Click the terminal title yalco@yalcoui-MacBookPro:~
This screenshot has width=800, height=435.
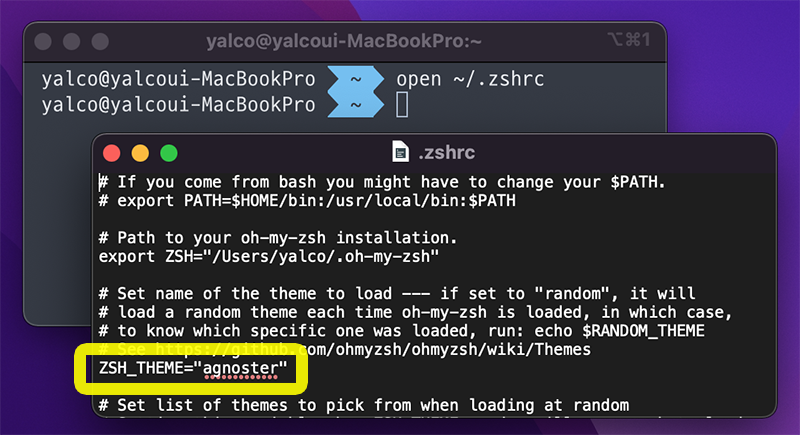[344, 41]
